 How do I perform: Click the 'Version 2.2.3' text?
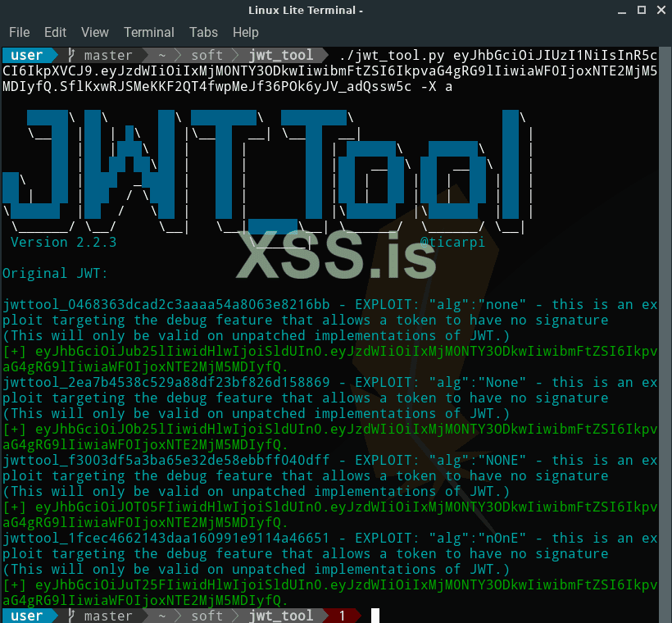coord(63,243)
